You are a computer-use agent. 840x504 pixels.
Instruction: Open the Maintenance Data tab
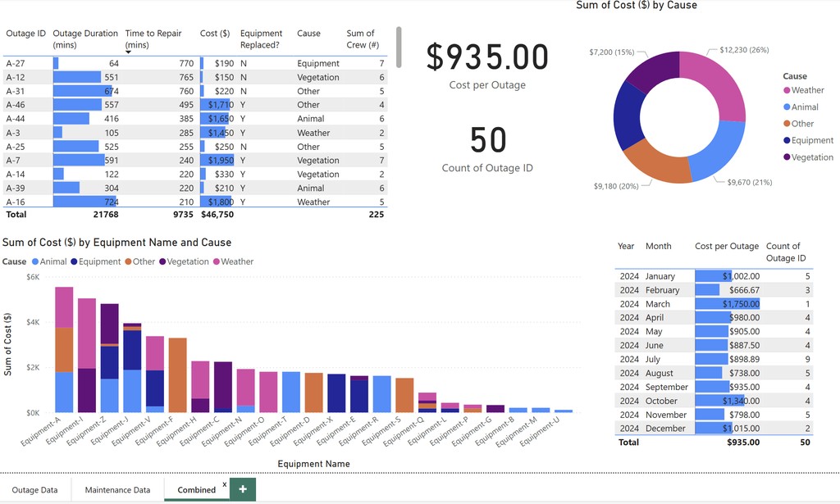(x=117, y=489)
